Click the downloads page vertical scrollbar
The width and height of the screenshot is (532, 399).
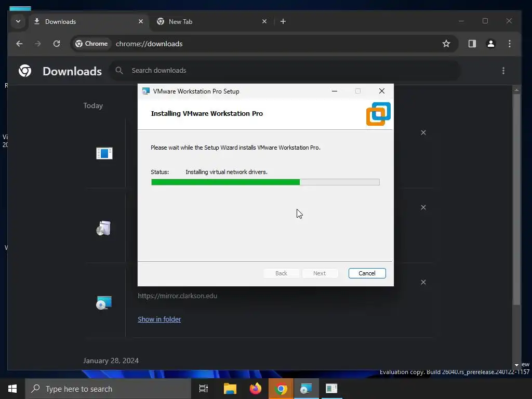(516, 199)
